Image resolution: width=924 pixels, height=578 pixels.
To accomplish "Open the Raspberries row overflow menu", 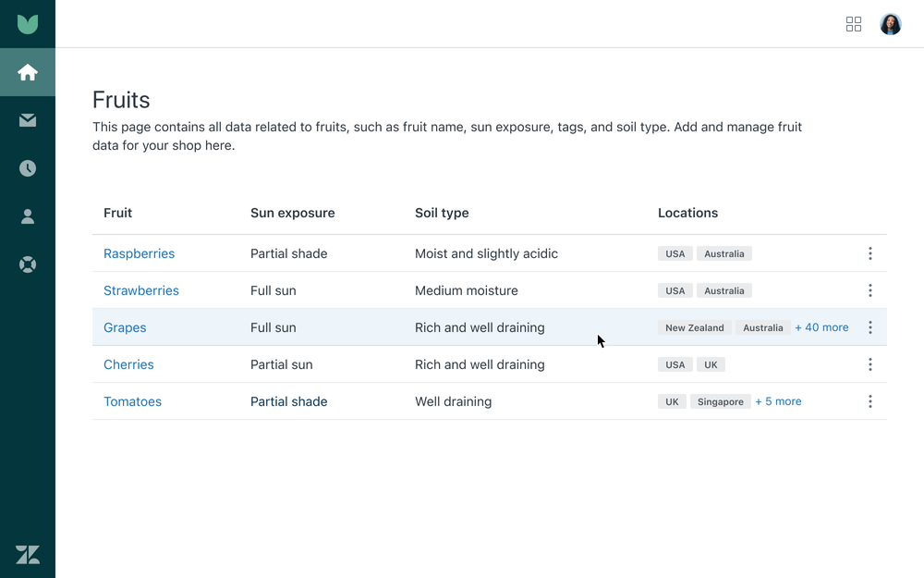I will [869, 253].
